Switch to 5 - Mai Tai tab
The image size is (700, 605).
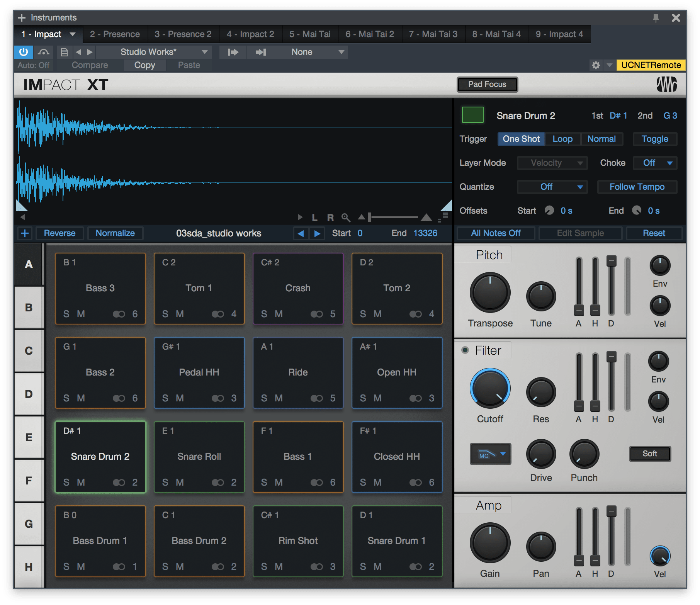click(310, 34)
